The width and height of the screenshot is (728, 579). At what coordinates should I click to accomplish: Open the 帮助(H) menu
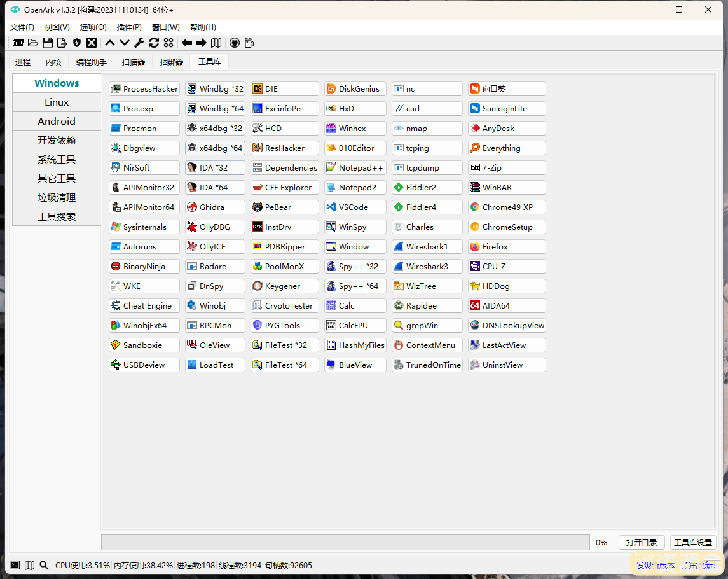(x=203, y=27)
